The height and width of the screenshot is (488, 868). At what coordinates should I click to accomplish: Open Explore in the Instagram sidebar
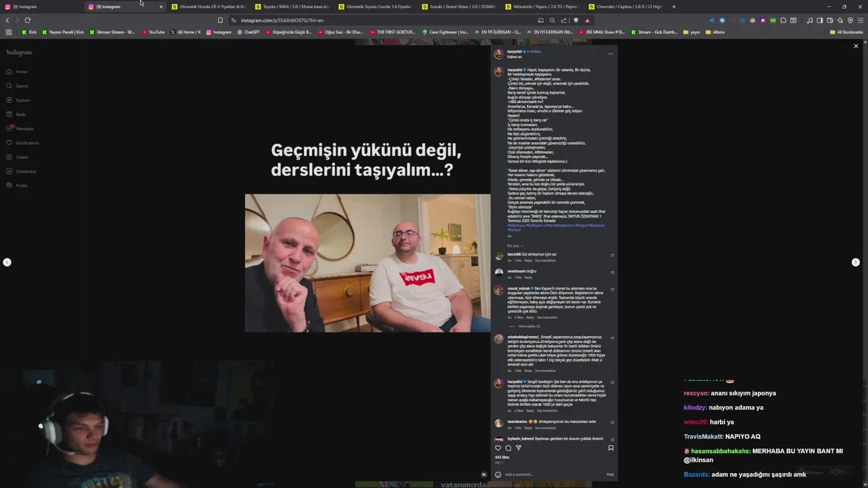coord(18,100)
